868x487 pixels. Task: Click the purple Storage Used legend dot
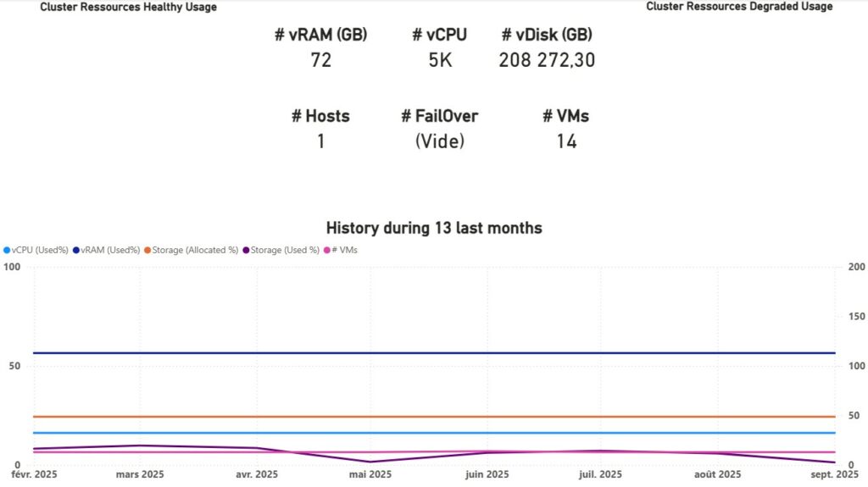[246, 251]
